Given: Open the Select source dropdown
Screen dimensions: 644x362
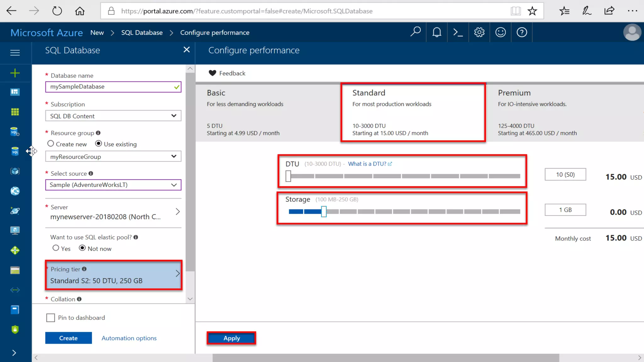Looking at the screenshot, I should [113, 185].
